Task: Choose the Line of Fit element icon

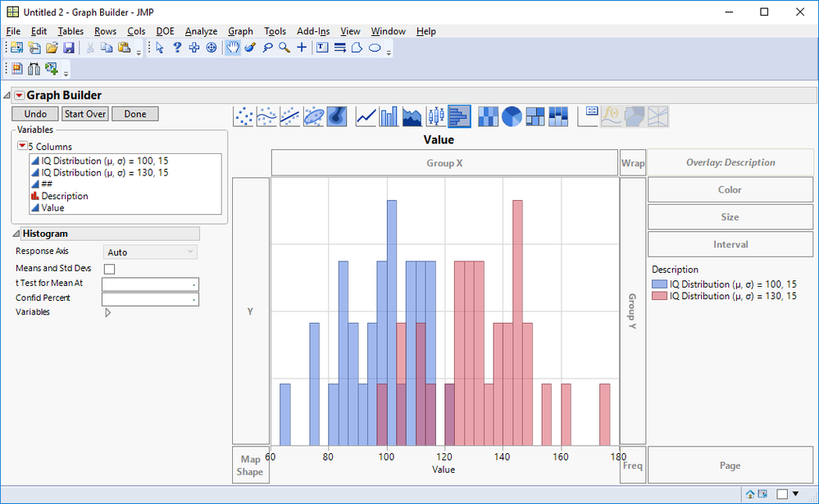Action: 290,116
